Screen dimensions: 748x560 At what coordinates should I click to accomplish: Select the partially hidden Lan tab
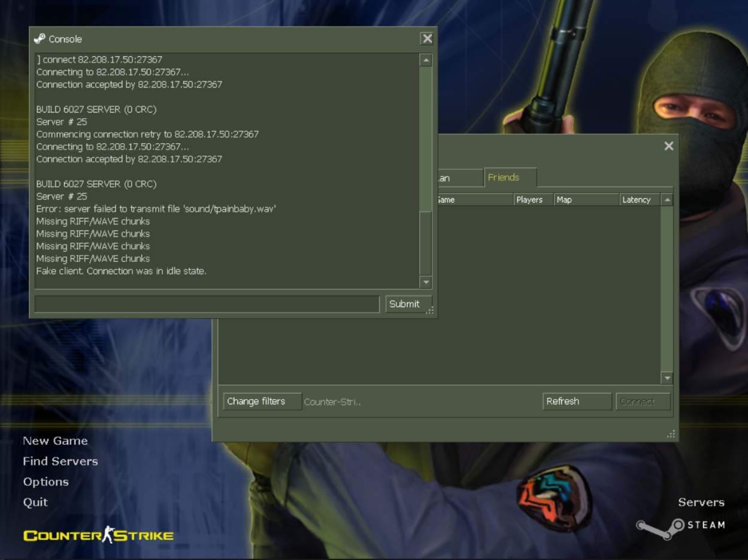[458, 178]
